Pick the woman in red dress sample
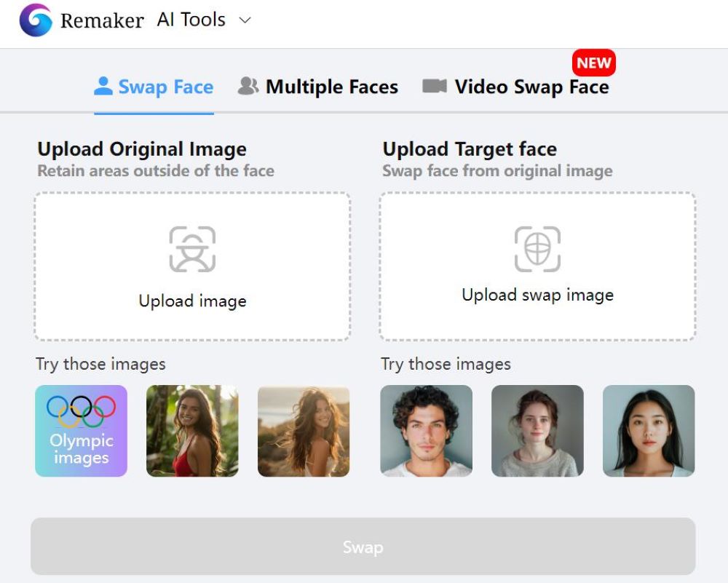The image size is (728, 583). coord(192,431)
